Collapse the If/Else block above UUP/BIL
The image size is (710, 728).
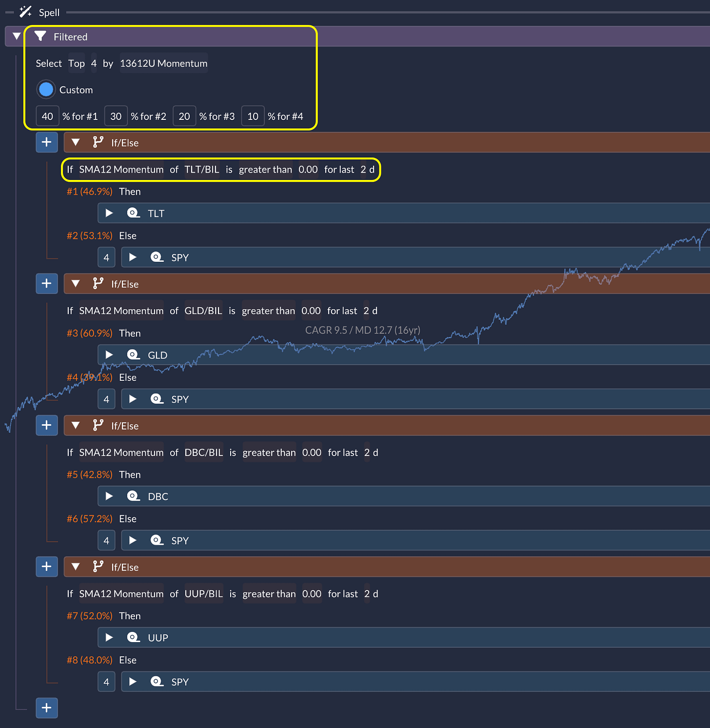pyautogui.click(x=76, y=567)
